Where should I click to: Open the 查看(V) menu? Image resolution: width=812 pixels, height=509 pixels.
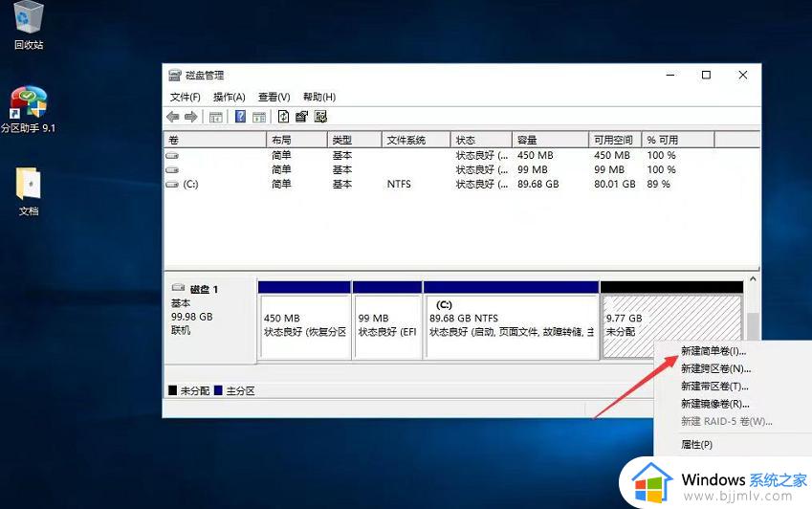274,97
